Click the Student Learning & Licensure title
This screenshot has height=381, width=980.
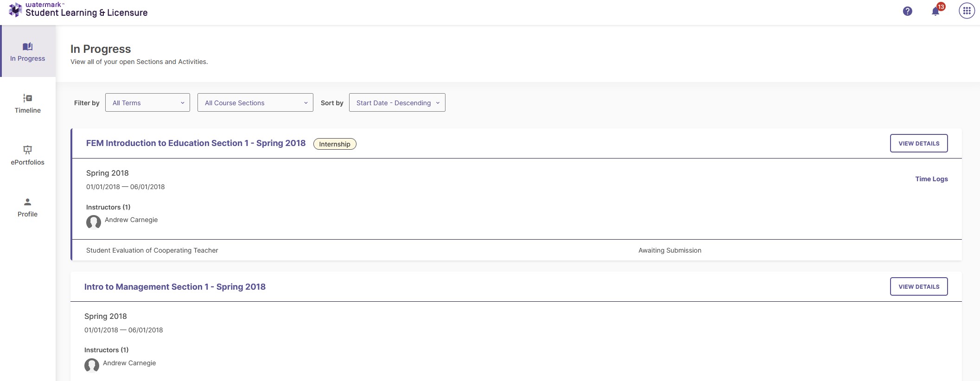(x=87, y=13)
